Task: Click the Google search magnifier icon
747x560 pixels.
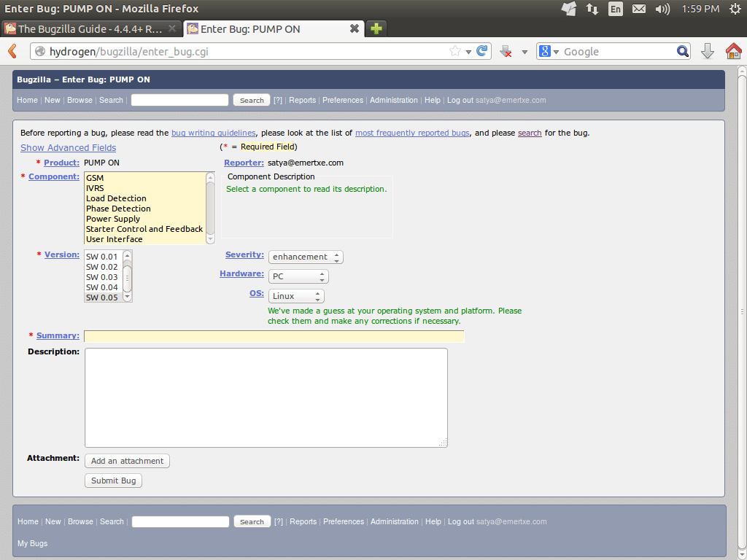Action: (683, 52)
